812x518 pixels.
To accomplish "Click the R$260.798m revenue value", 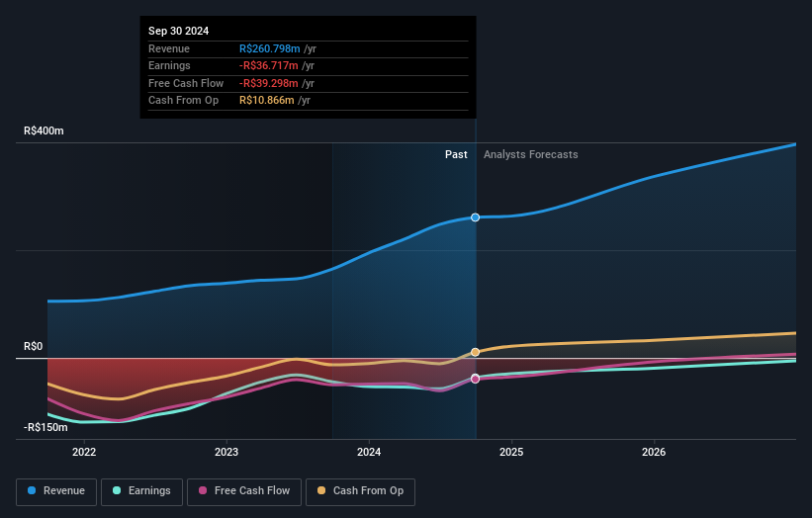I will point(269,48).
